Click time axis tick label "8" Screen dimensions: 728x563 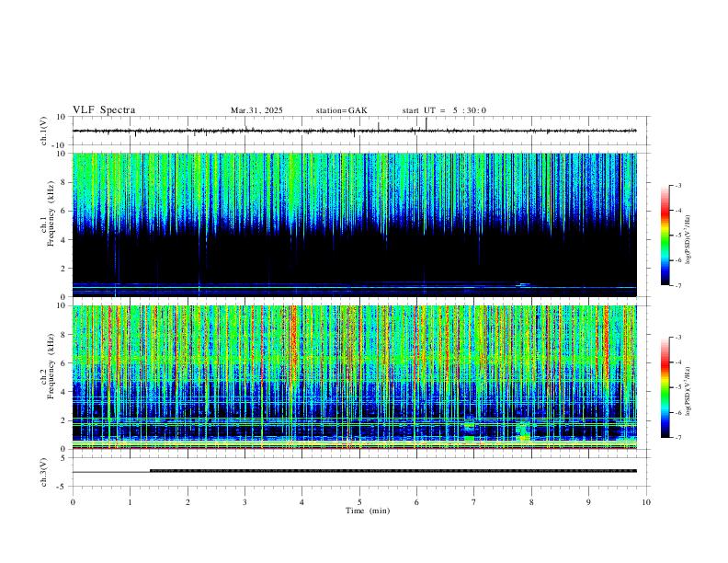(x=531, y=502)
